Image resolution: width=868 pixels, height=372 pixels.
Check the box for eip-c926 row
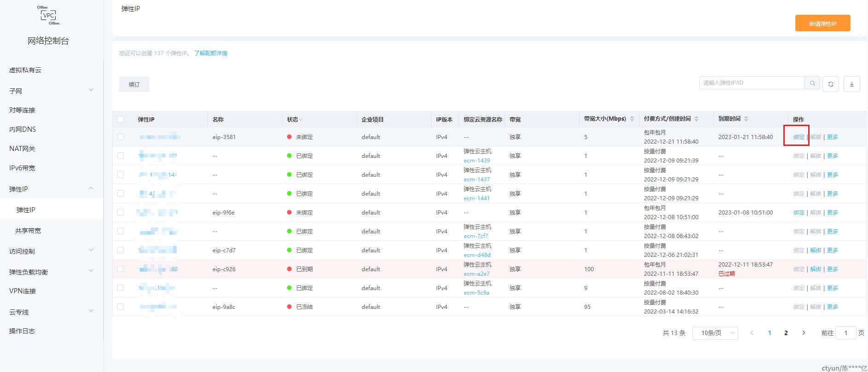pyautogui.click(x=121, y=269)
